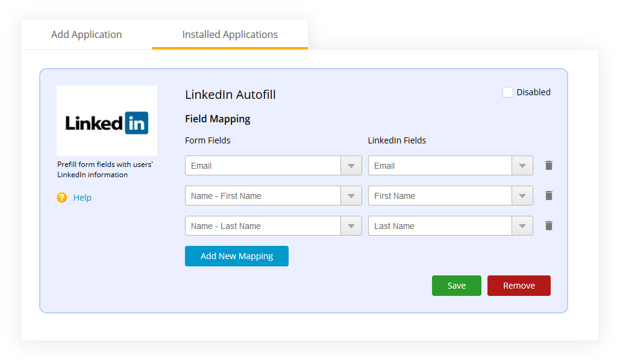Save the LinkedIn Autofill settings

coord(456,286)
